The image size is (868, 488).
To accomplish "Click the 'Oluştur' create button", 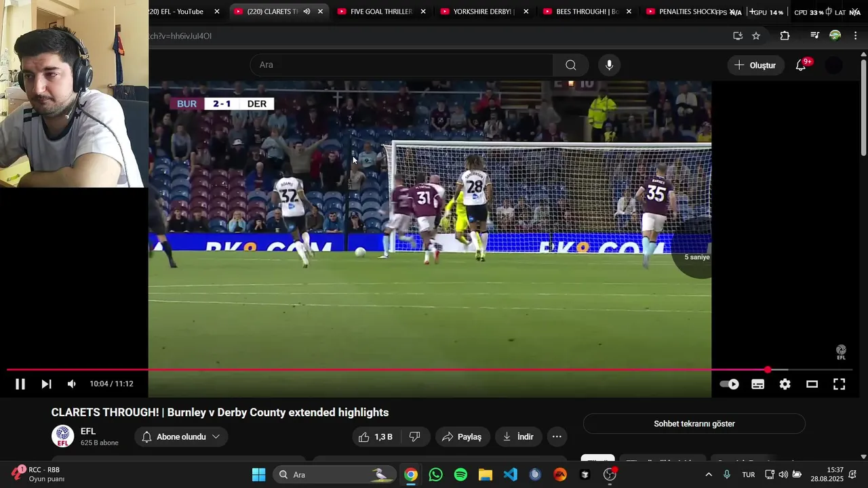I will tap(755, 65).
